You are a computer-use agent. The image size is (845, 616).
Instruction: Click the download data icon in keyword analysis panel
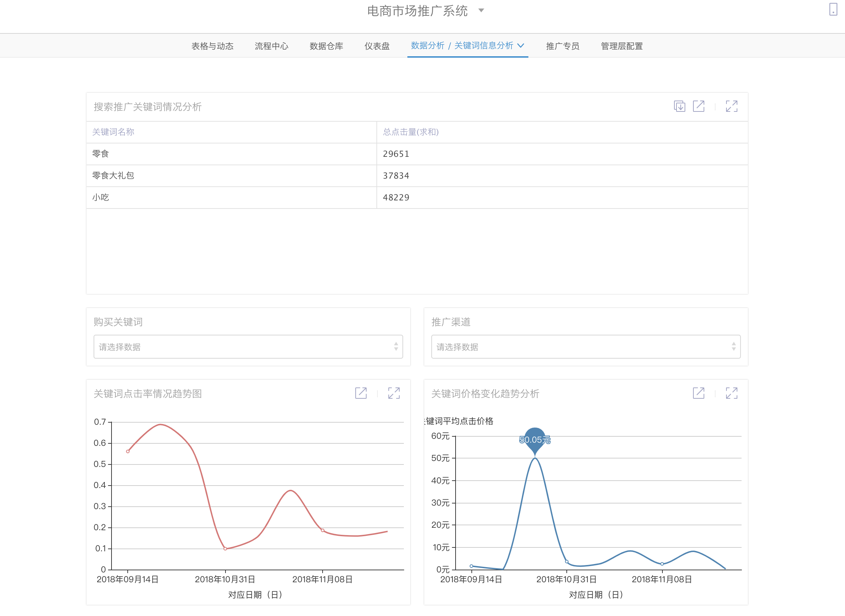(679, 106)
